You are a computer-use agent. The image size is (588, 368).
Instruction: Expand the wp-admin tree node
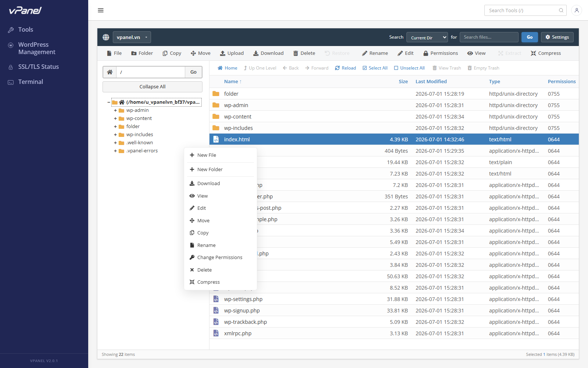115,110
